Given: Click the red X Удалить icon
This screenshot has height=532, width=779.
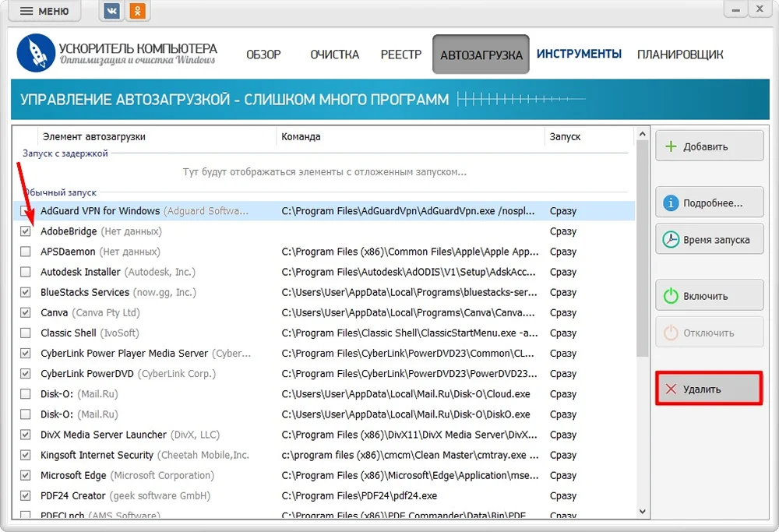Looking at the screenshot, I should [671, 389].
